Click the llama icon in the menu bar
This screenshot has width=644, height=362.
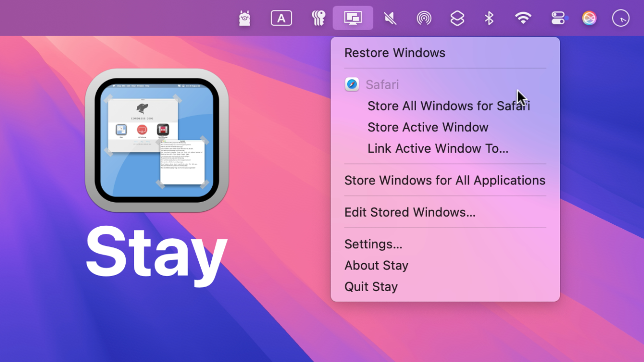tap(245, 18)
